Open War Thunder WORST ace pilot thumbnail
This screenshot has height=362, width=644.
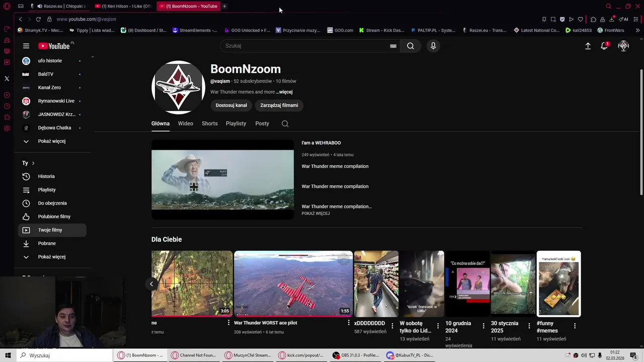click(293, 284)
